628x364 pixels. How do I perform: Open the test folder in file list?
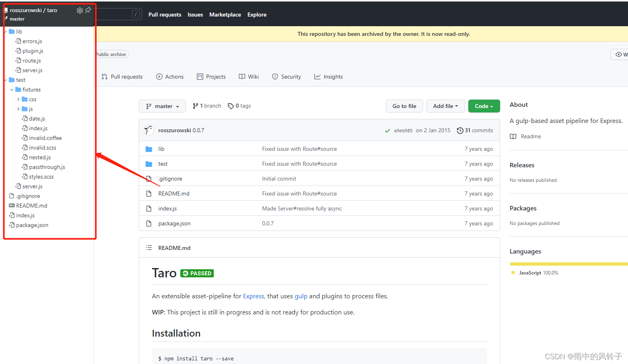pos(163,164)
